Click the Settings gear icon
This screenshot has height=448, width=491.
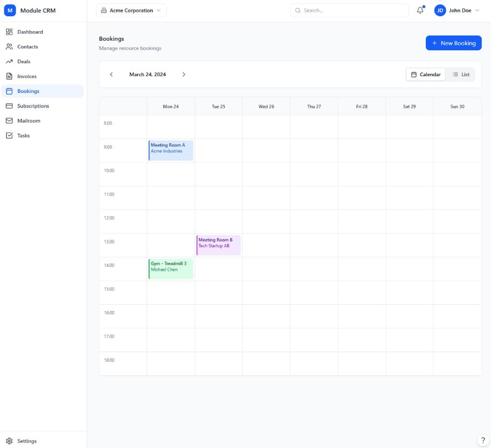tap(10, 441)
